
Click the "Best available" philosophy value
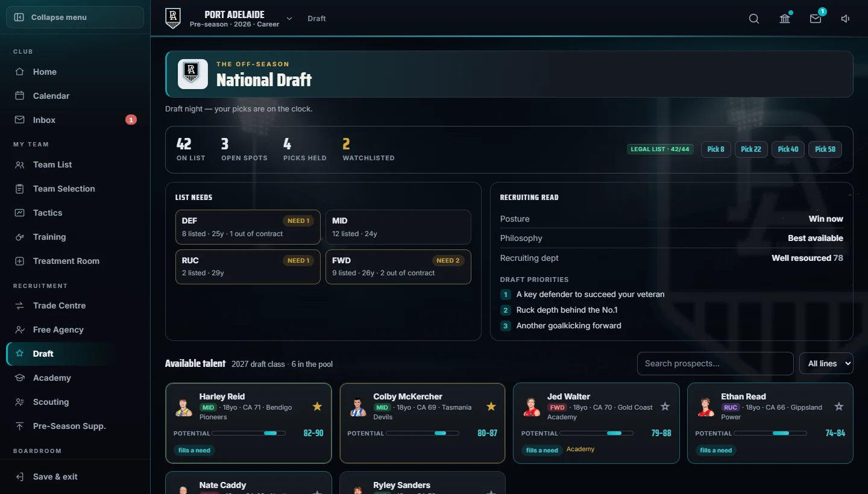click(x=816, y=238)
